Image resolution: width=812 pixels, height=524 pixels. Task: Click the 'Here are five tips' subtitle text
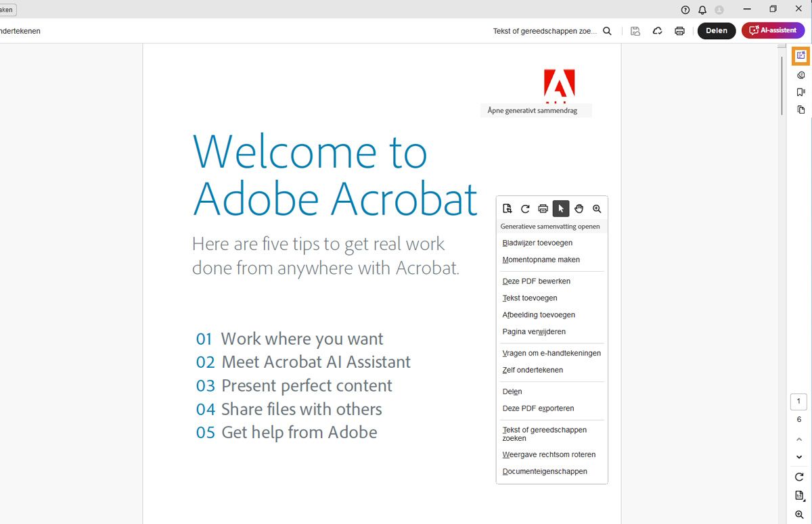pyautogui.click(x=325, y=256)
